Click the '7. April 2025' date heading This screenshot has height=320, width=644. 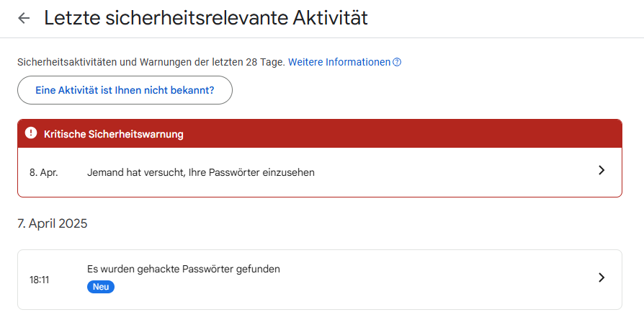[x=52, y=223]
